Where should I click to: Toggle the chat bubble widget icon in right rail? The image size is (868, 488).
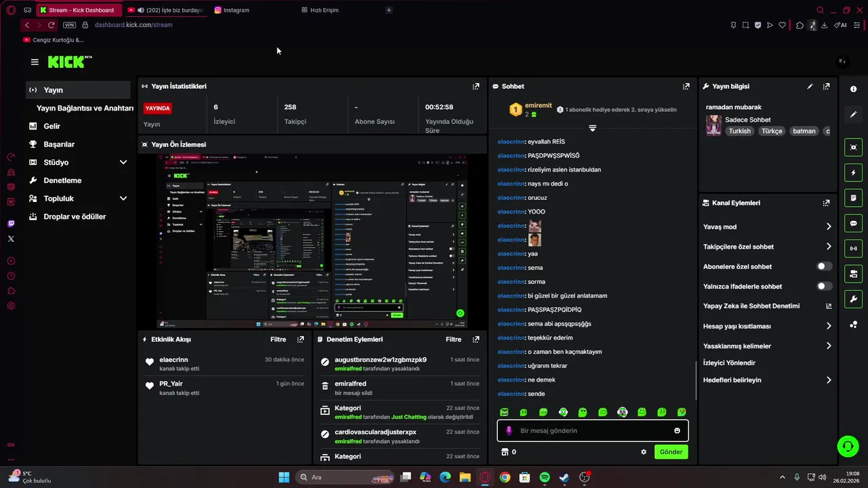pyautogui.click(x=853, y=223)
